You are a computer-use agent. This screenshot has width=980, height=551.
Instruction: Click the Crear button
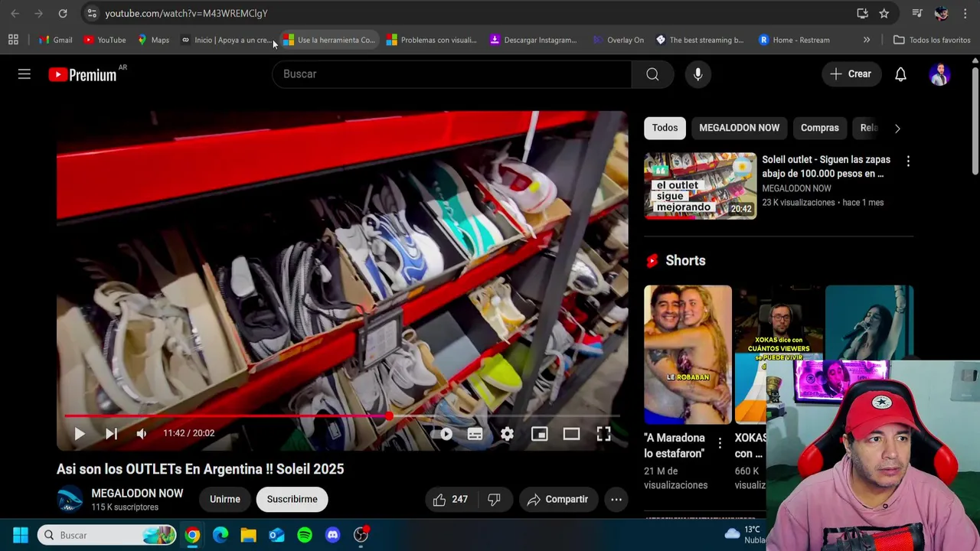(851, 74)
